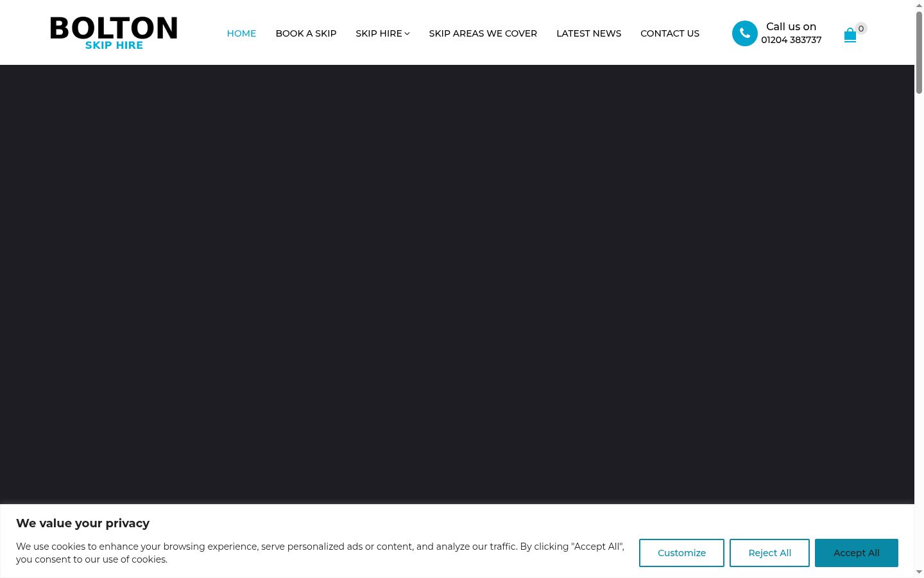The width and height of the screenshot is (924, 578).
Task: Open Skip Areas We Cover page
Action: (483, 33)
